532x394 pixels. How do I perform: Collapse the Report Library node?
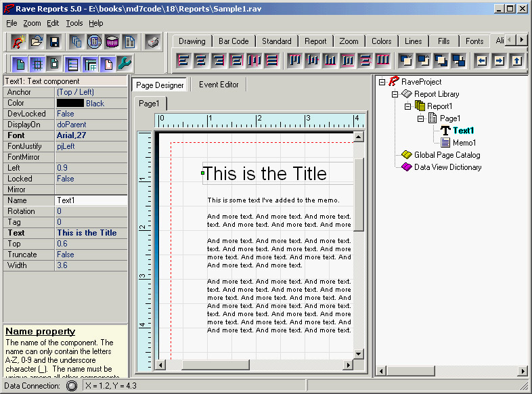[395, 94]
